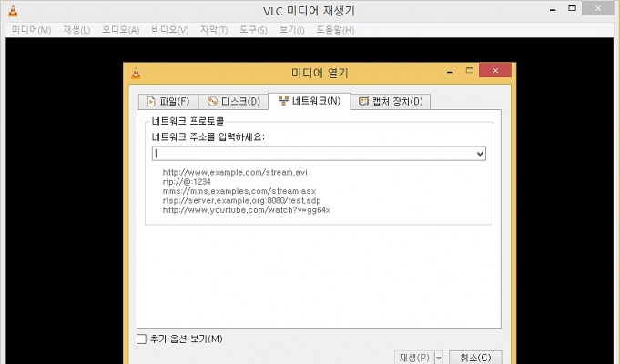Switch to the 캡처 장치(D) tab
This screenshot has height=364, width=620.
pos(391,102)
